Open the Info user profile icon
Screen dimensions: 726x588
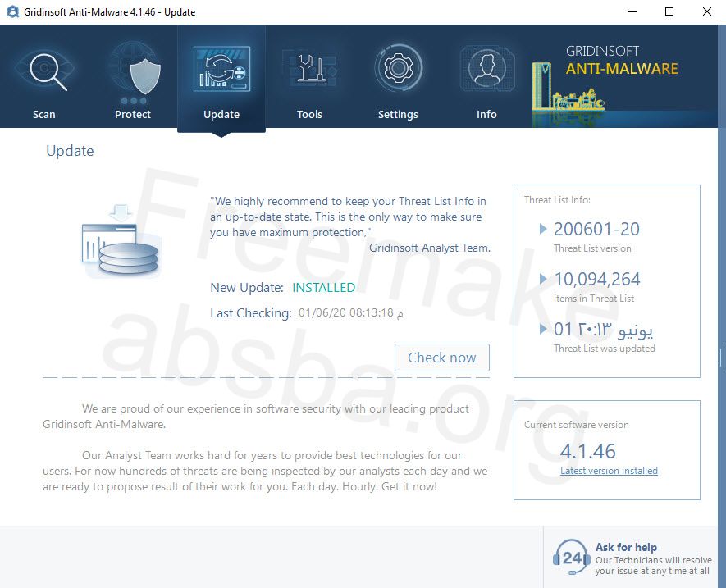tap(487, 69)
